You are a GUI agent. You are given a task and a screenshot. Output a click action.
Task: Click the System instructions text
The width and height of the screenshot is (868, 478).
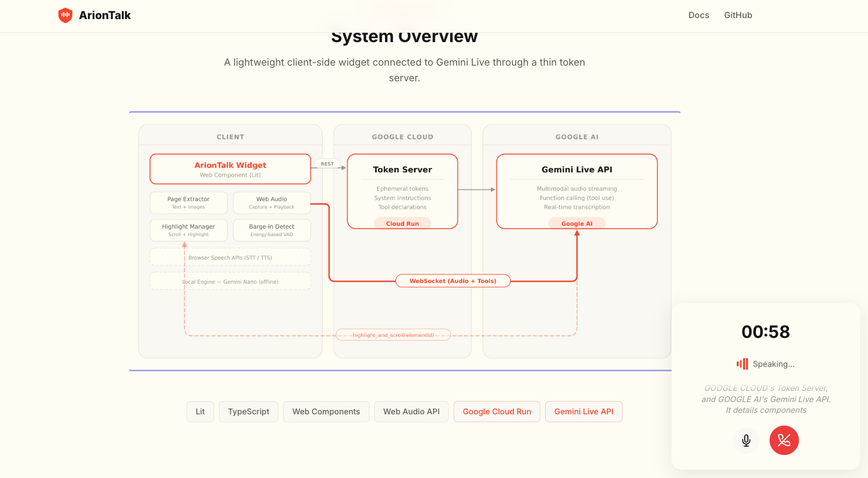point(403,198)
